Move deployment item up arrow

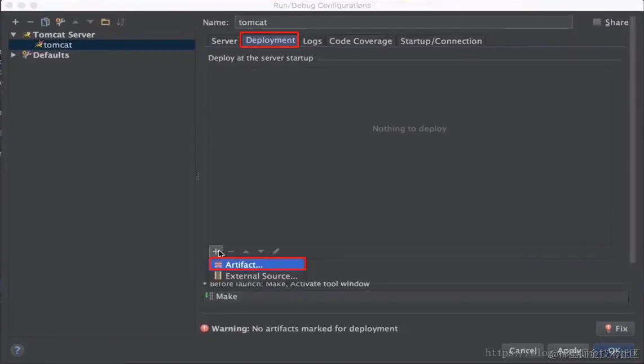tap(246, 251)
